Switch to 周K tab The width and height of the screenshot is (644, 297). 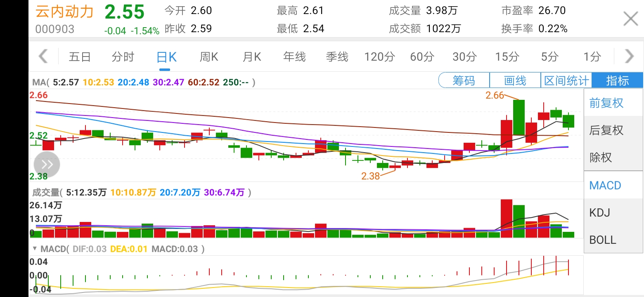tap(209, 57)
